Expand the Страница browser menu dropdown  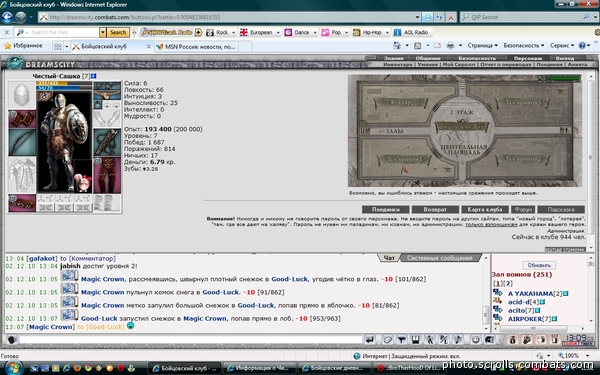[483, 46]
